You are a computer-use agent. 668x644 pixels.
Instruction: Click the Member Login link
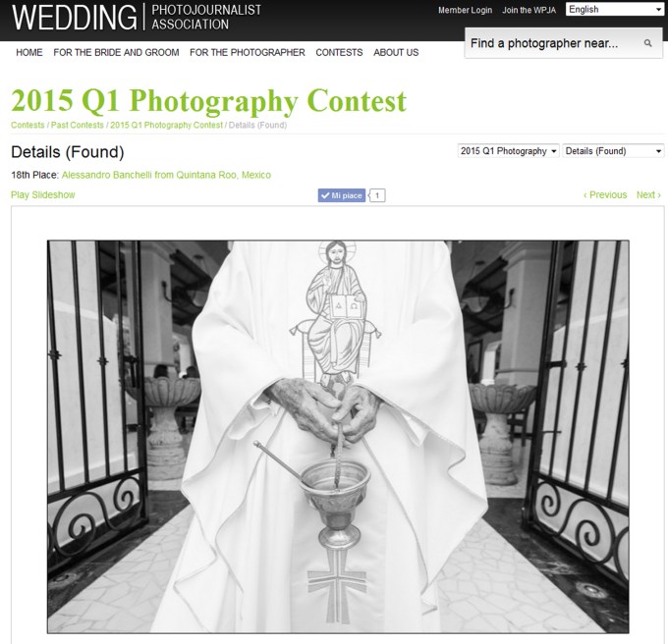click(x=466, y=10)
